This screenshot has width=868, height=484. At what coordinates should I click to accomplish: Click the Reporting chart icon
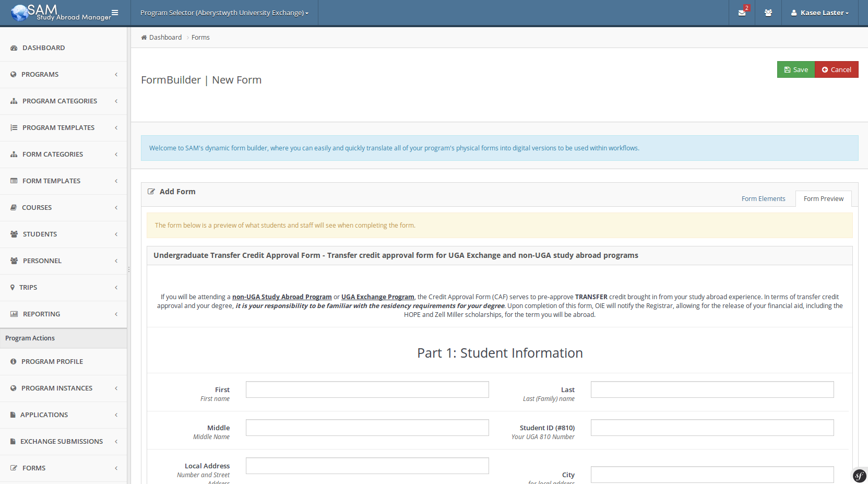pos(14,314)
